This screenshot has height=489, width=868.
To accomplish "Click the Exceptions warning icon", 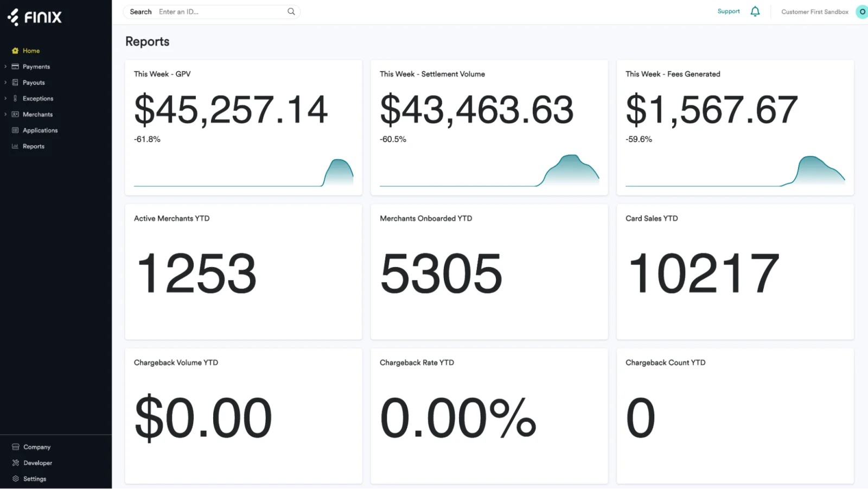I will (15, 98).
